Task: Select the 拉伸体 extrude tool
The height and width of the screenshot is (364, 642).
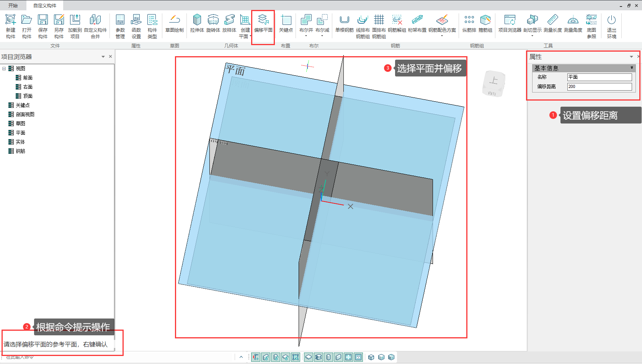Action: tap(197, 24)
